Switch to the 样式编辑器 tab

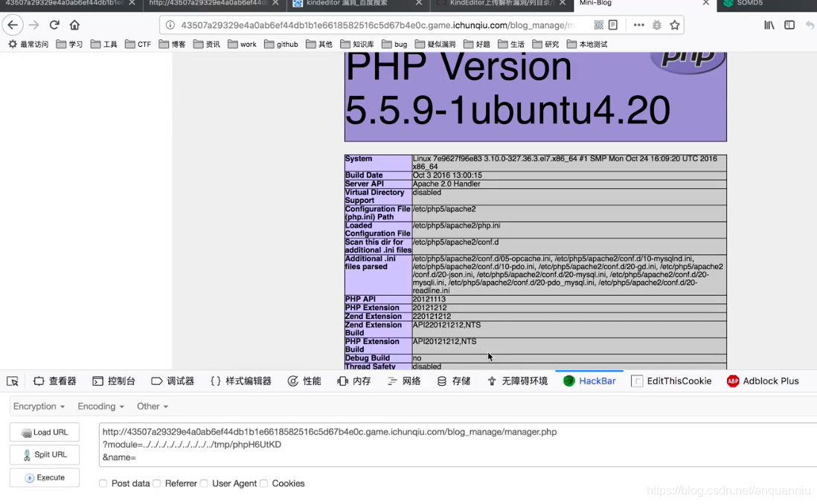[241, 381]
